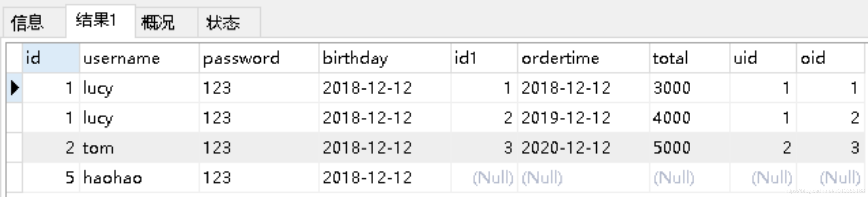Click the ordertime column header

click(584, 58)
